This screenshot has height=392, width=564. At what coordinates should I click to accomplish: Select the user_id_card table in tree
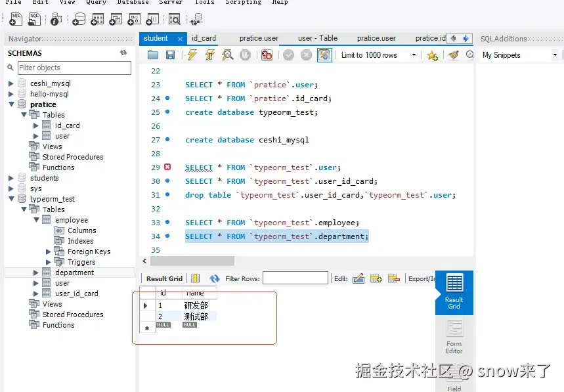tap(76, 294)
